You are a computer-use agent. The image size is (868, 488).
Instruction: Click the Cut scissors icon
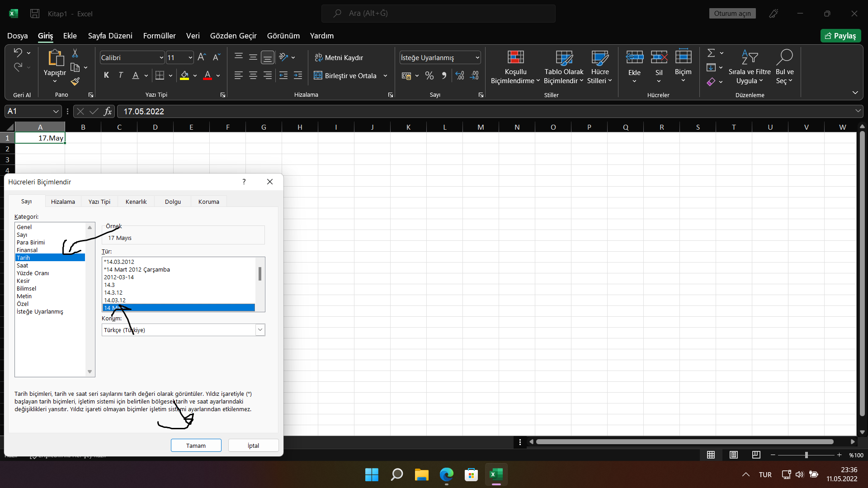point(75,53)
